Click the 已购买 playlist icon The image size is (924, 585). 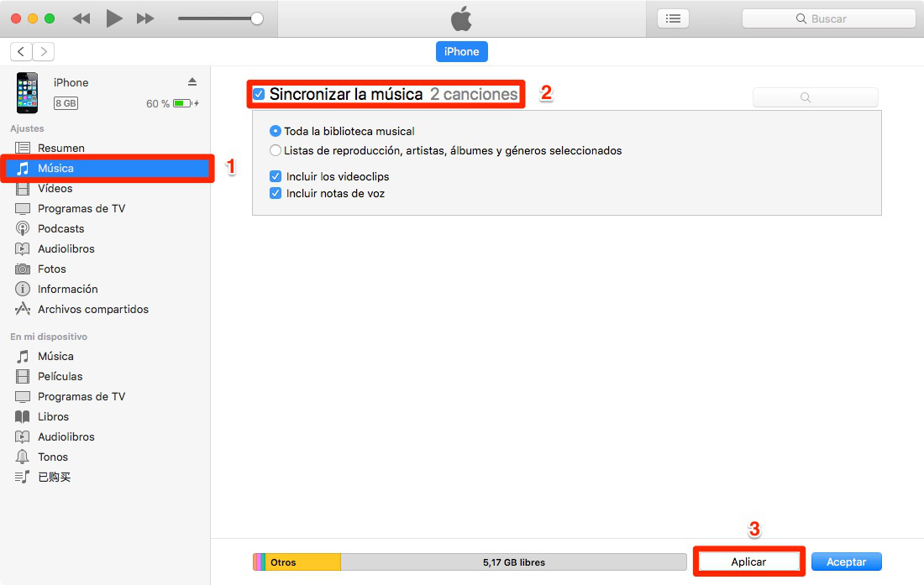(23, 477)
